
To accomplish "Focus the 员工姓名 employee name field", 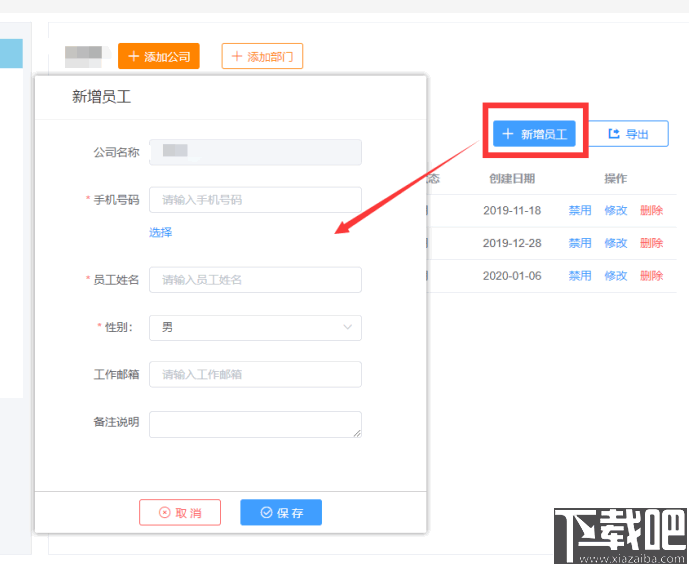I will [255, 280].
